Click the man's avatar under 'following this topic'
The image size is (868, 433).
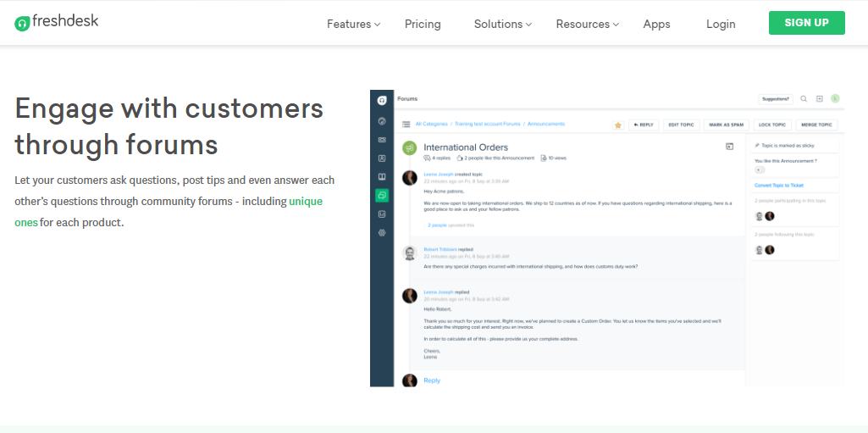[x=760, y=250]
